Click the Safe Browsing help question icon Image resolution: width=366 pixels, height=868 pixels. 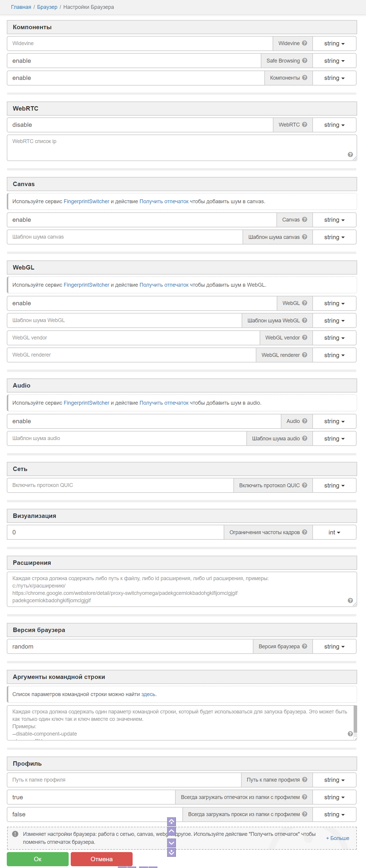pos(304,61)
